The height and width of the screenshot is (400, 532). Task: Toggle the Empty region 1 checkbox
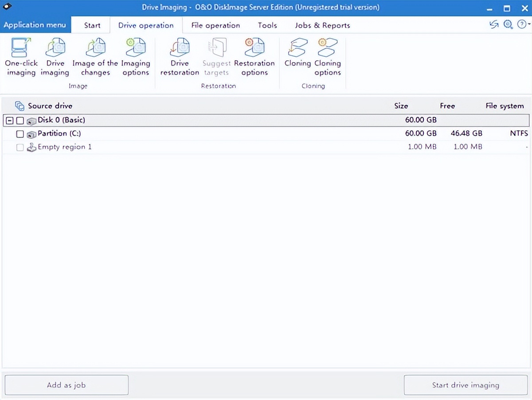click(20, 148)
